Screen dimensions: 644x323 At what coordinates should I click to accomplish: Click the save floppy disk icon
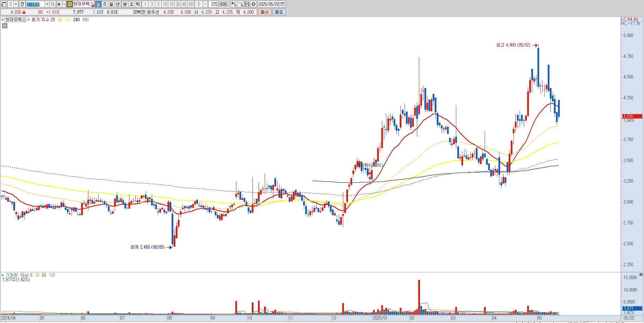click(247, 4)
